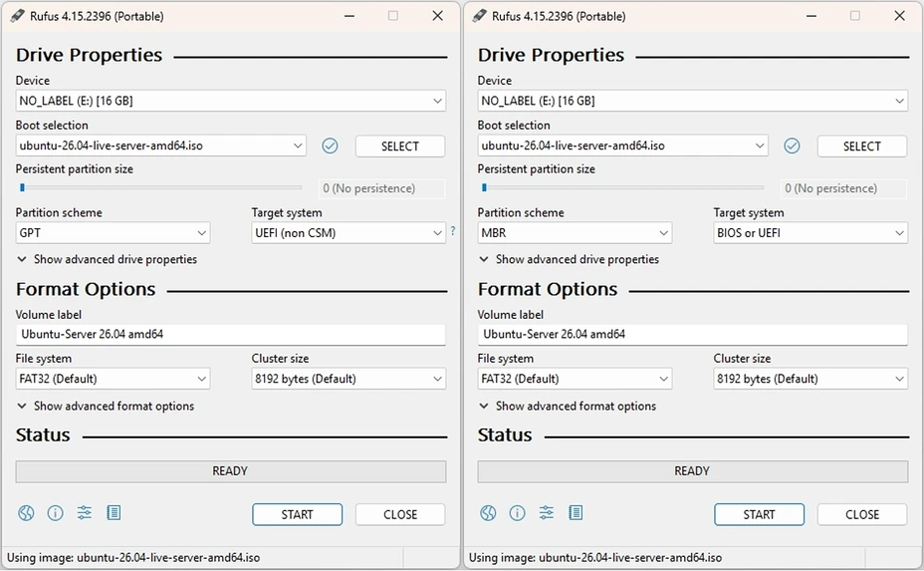The width and height of the screenshot is (924, 571).
Task: Open Partition scheme dropdown showing MBR
Action: coord(575,233)
